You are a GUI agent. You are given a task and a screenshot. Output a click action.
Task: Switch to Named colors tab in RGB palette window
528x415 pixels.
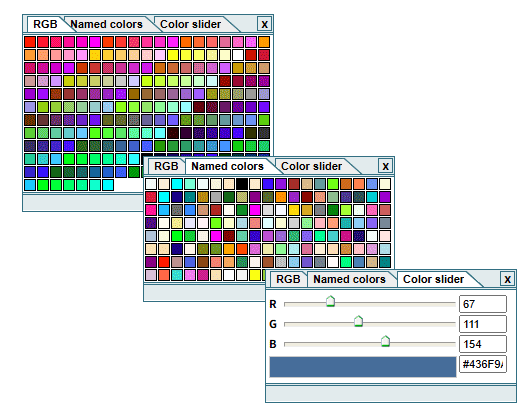pyautogui.click(x=106, y=24)
